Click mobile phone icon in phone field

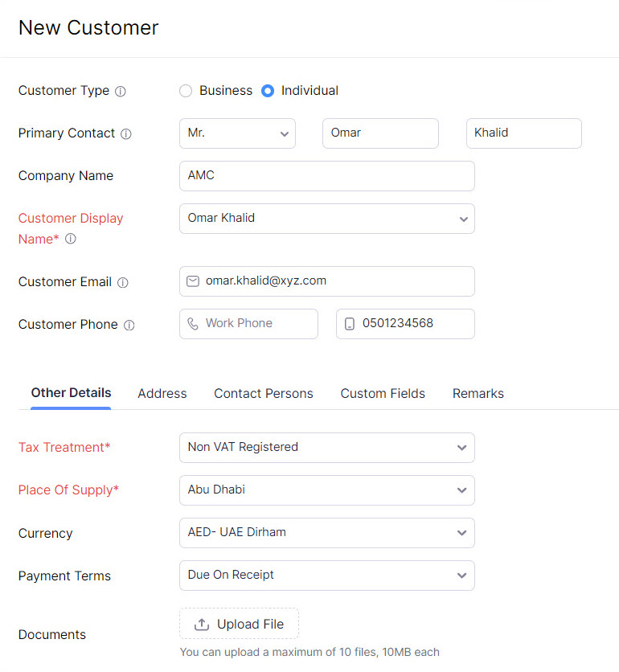point(350,324)
